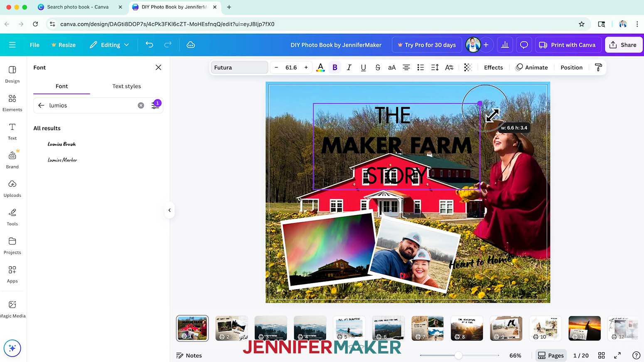
Task: Select page 2 thumbnail
Action: coord(231,328)
